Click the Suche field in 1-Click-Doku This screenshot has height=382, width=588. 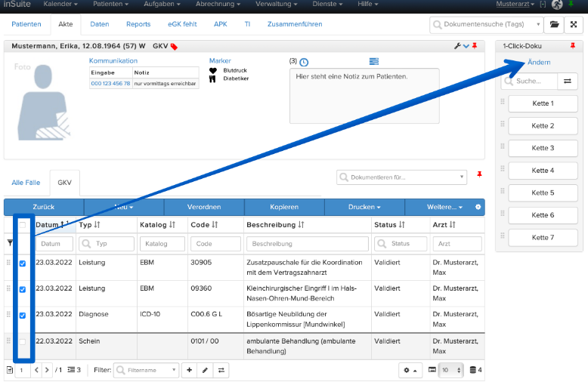click(530, 81)
